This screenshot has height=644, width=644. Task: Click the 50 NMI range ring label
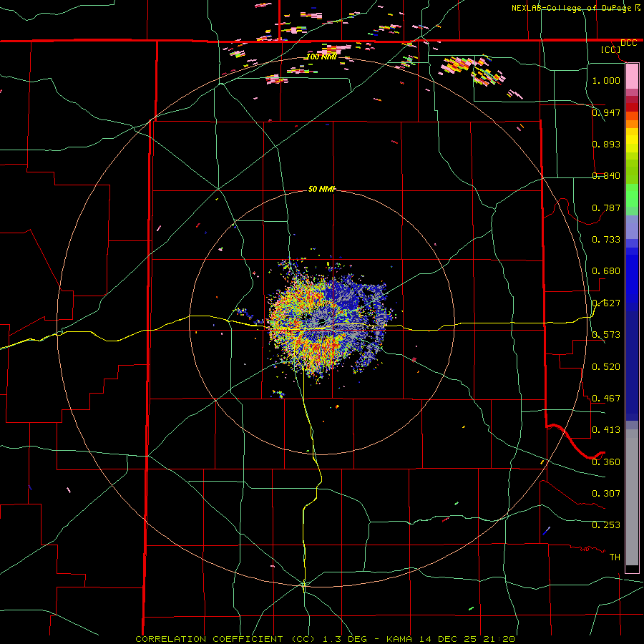tap(322, 189)
